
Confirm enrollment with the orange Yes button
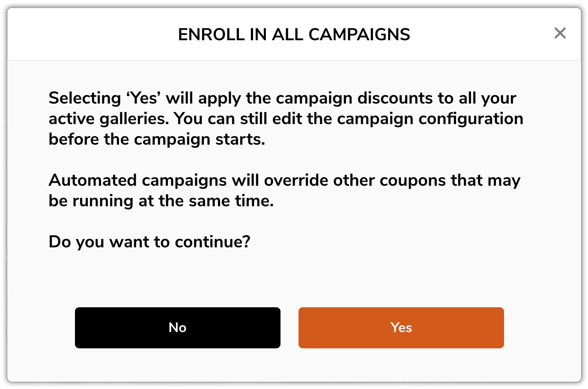tap(401, 327)
